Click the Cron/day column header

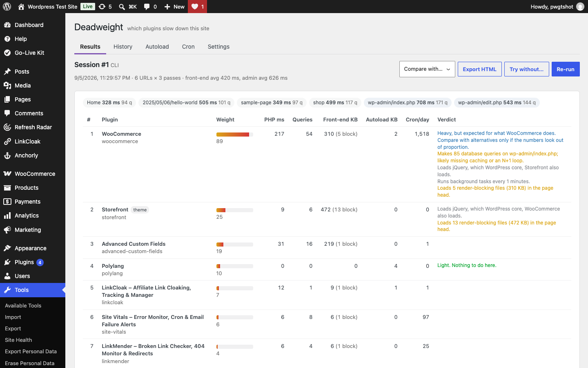[417, 120]
